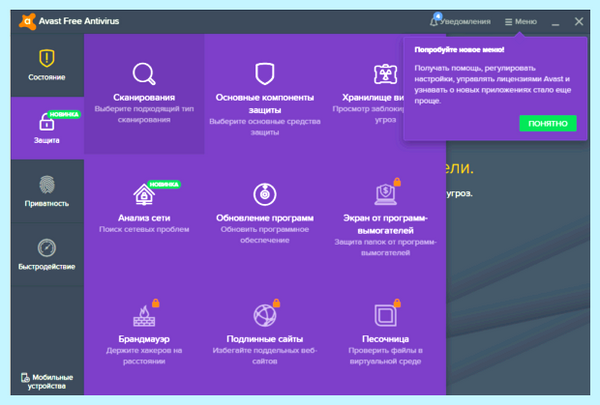Select the Защита padlock icon in sidebar

(x=47, y=122)
